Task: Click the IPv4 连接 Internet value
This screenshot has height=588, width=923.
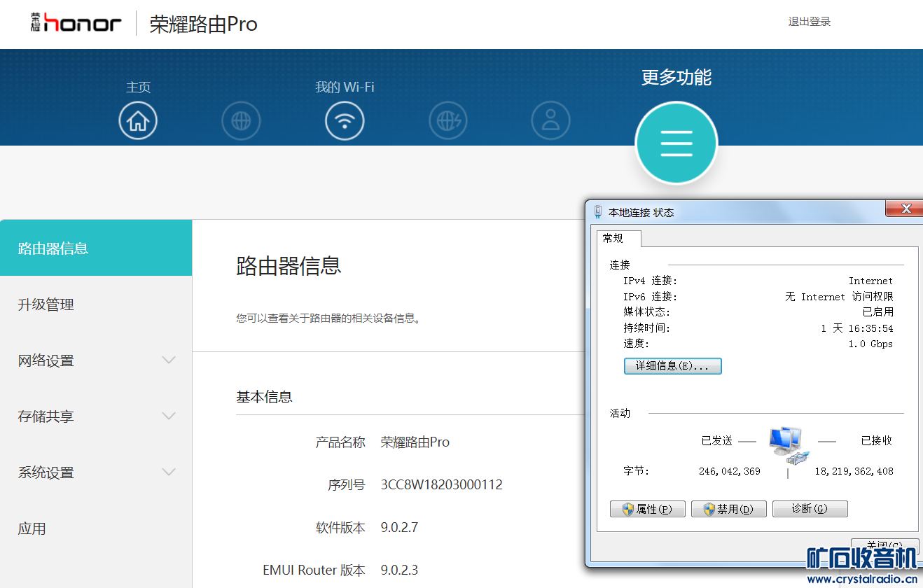Action: click(x=870, y=281)
